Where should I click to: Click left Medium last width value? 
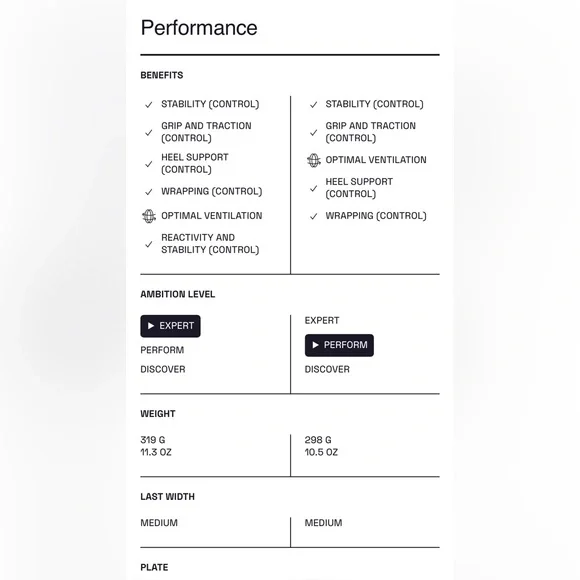click(159, 523)
